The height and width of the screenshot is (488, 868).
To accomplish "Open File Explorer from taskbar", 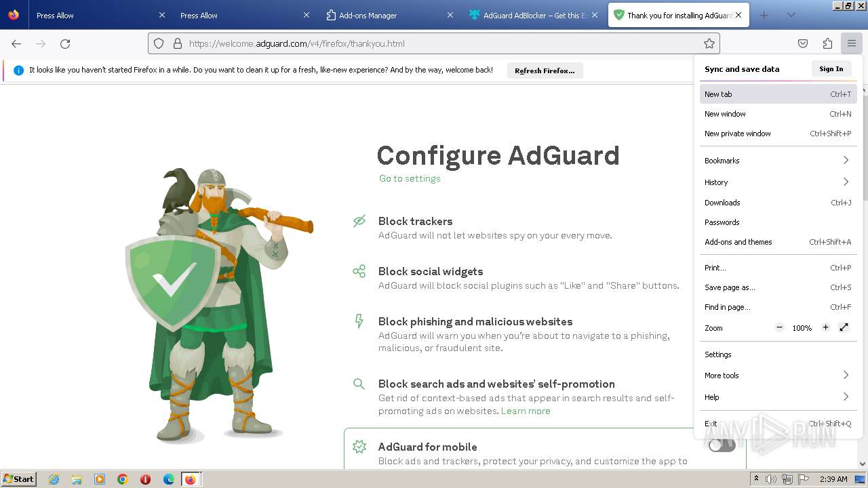I will point(77,479).
